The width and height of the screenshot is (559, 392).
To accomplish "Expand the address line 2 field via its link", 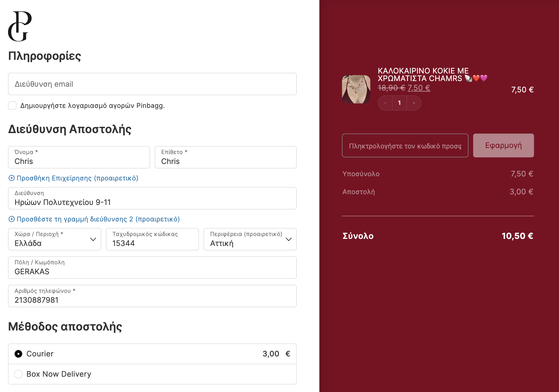I will 98,219.
